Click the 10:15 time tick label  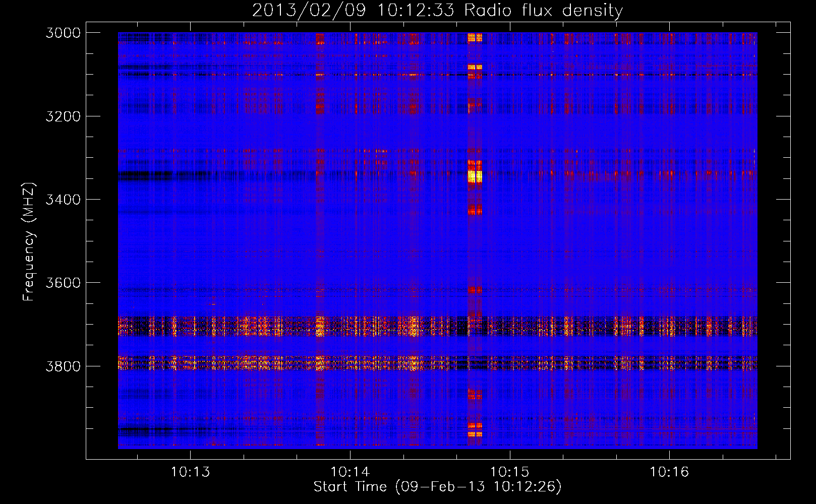(510, 472)
